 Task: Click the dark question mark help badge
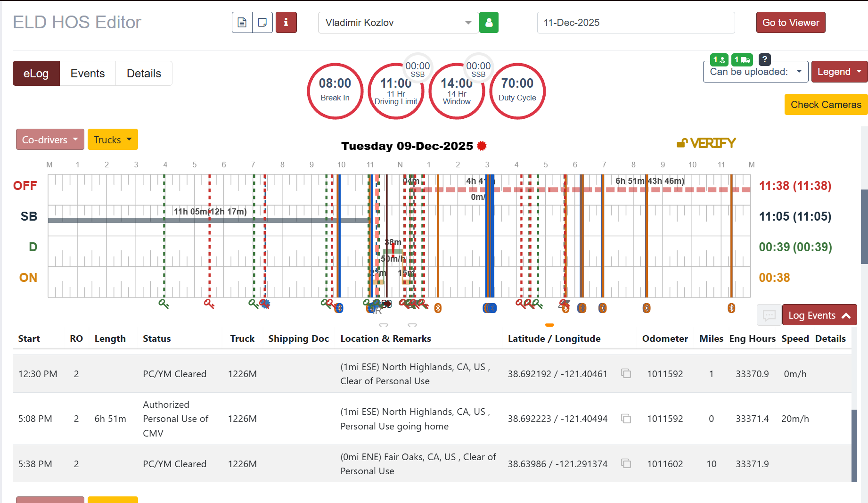coord(765,59)
